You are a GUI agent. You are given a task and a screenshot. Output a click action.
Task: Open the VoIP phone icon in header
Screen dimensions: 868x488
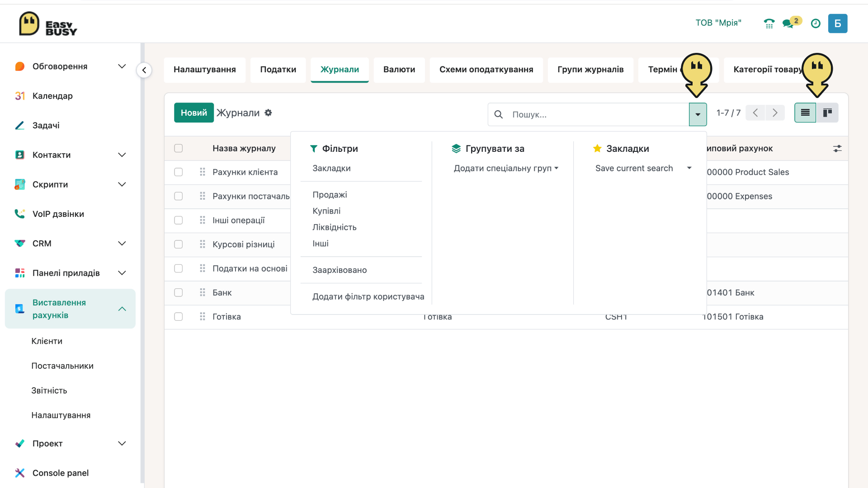pos(769,23)
